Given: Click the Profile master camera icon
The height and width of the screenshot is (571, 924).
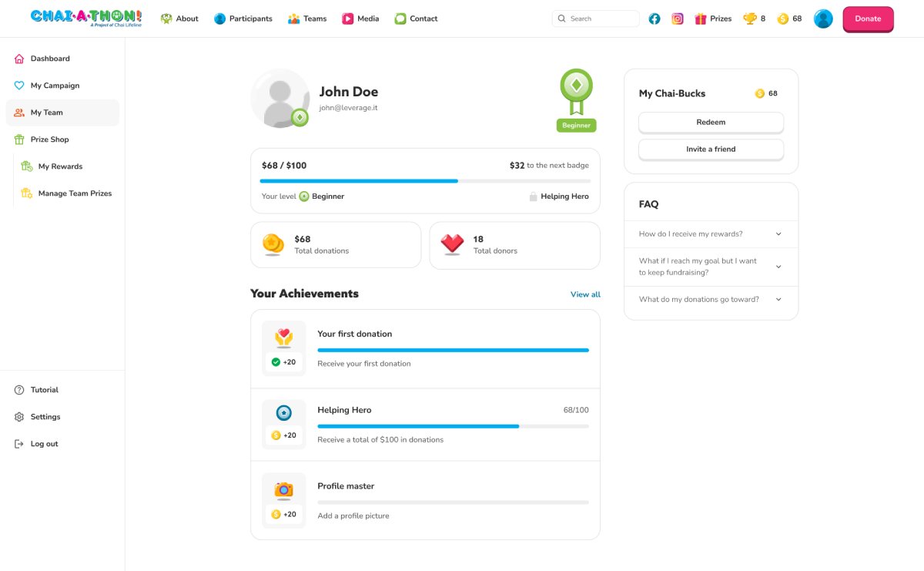Looking at the screenshot, I should pyautogui.click(x=284, y=489).
